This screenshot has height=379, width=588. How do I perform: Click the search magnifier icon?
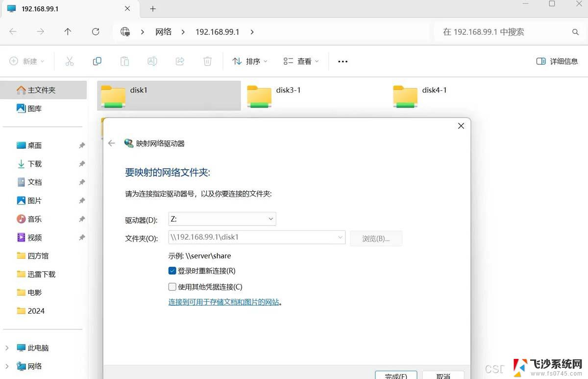(x=575, y=32)
